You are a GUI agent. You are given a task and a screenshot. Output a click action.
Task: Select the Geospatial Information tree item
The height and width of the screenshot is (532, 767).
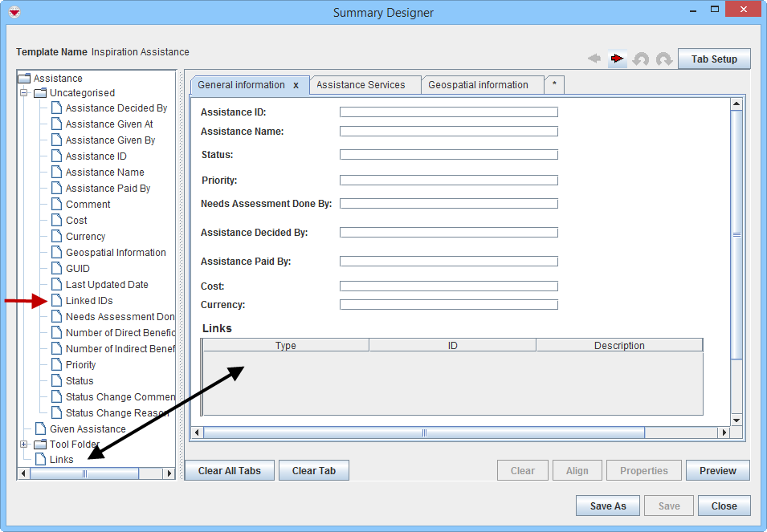116,253
